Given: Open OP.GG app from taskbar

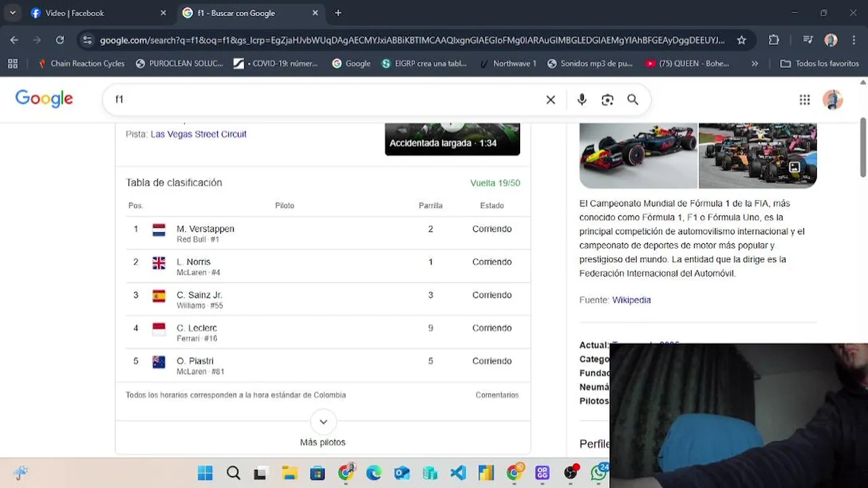Looking at the screenshot, I should coord(542,473).
